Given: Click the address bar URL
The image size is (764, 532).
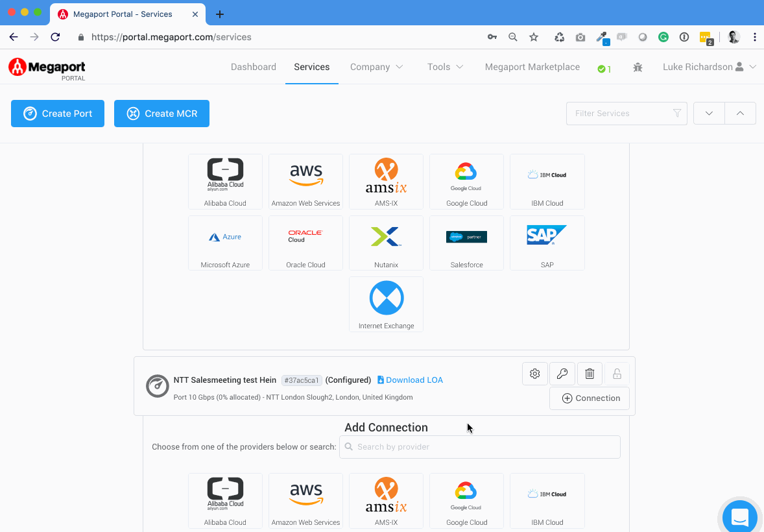Looking at the screenshot, I should coord(171,37).
